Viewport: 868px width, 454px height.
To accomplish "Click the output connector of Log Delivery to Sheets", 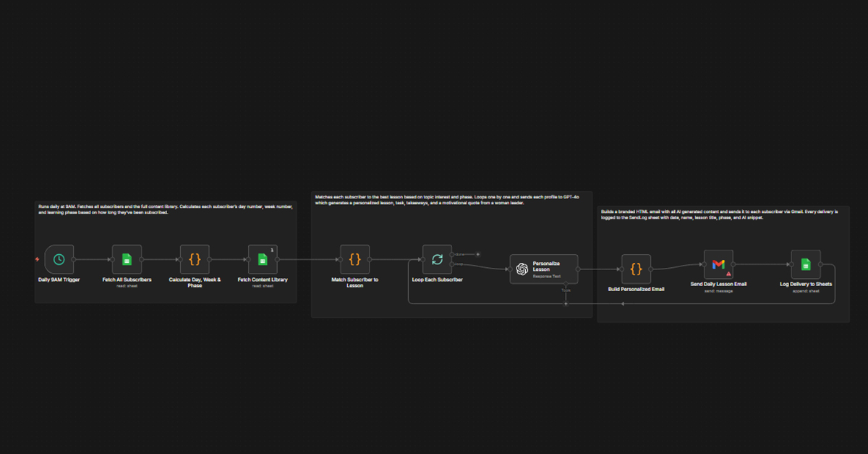I will tap(820, 265).
